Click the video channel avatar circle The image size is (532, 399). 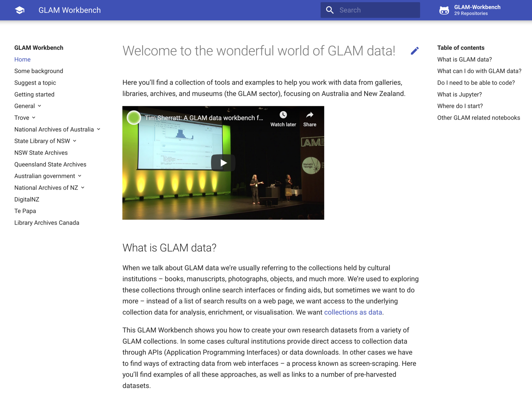134,118
